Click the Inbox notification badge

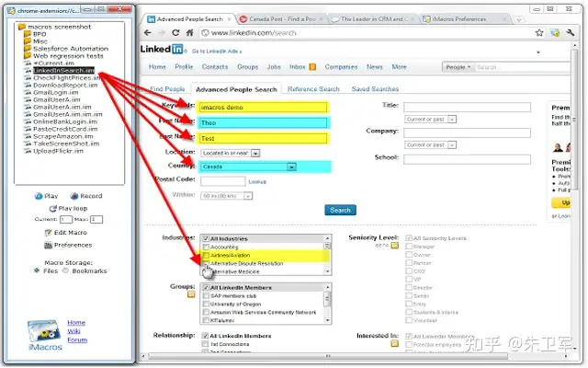[x=312, y=67]
